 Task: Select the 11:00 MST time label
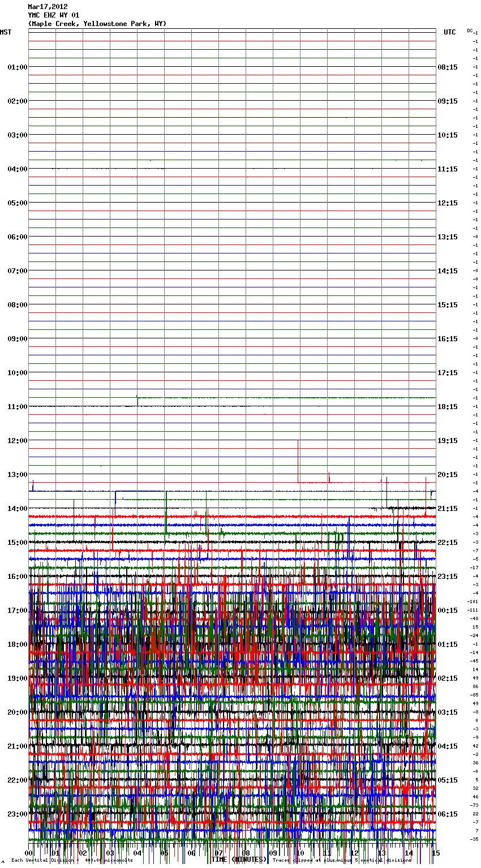17,407
